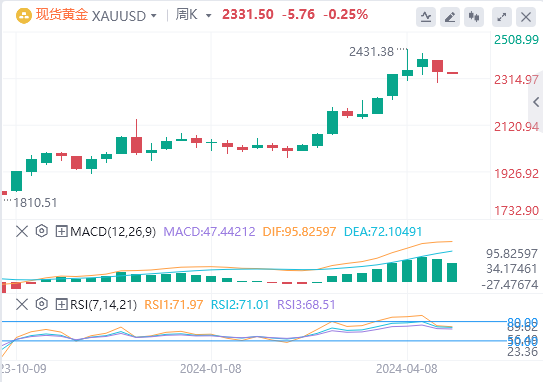Image resolution: width=543 pixels, height=382 pixels.
Task: Collapse side panel with left chevron
Action: coord(536,102)
